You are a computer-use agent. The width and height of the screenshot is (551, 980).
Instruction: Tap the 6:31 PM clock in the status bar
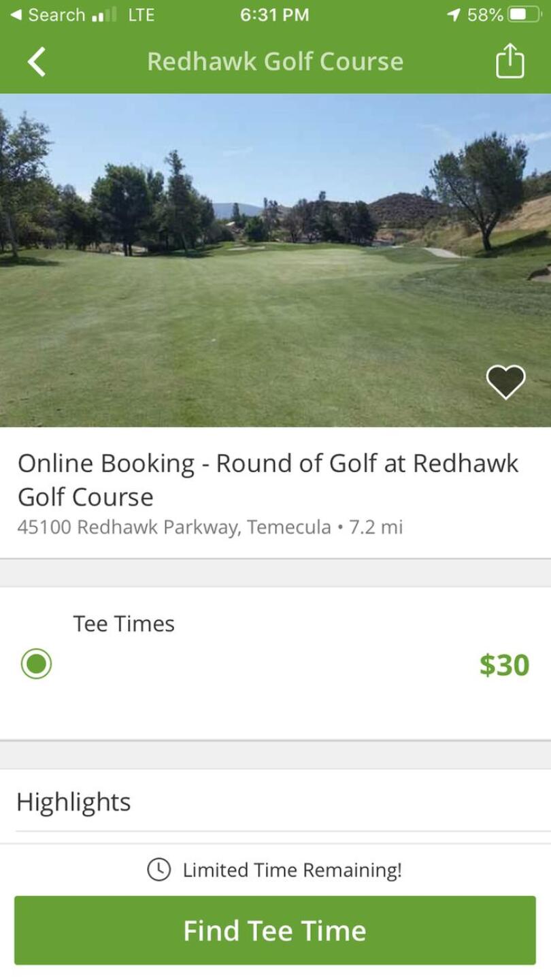274,15
